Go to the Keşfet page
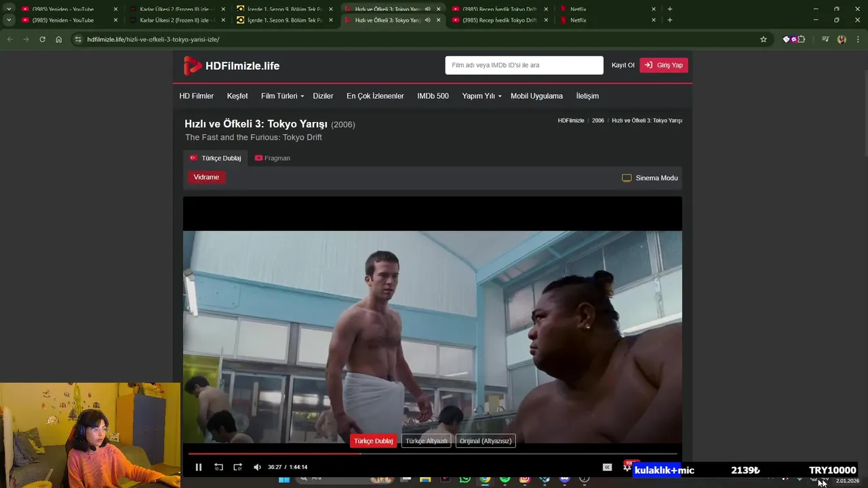Image resolution: width=868 pixels, height=488 pixels. [237, 96]
